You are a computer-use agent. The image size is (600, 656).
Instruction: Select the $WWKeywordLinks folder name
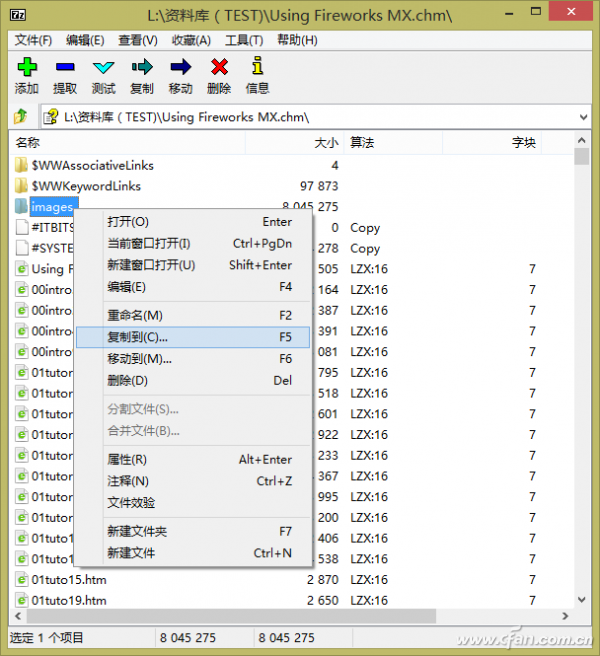pyautogui.click(x=86, y=186)
